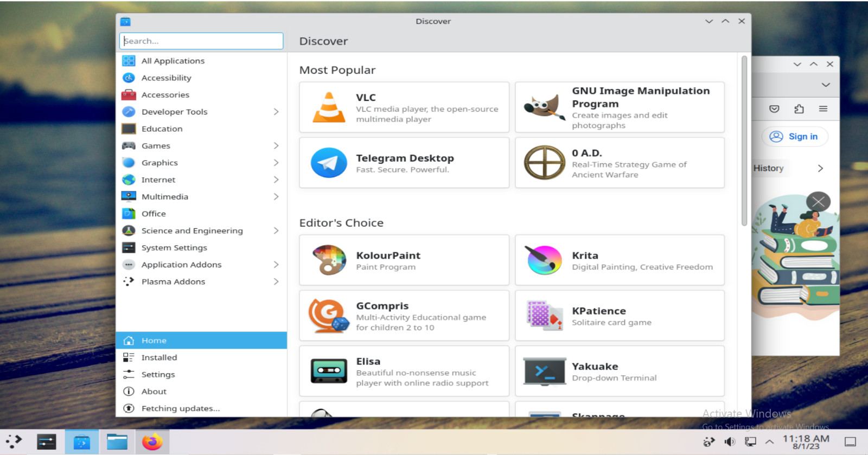Expand the Application Addons arrow
This screenshot has width=868, height=455.
[x=276, y=265]
